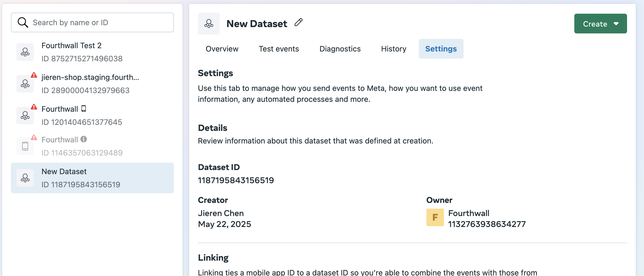Viewport: 644px width, 276px height.
Task: Select Fourthwall Test 2 in dataset list
Action: click(x=92, y=52)
